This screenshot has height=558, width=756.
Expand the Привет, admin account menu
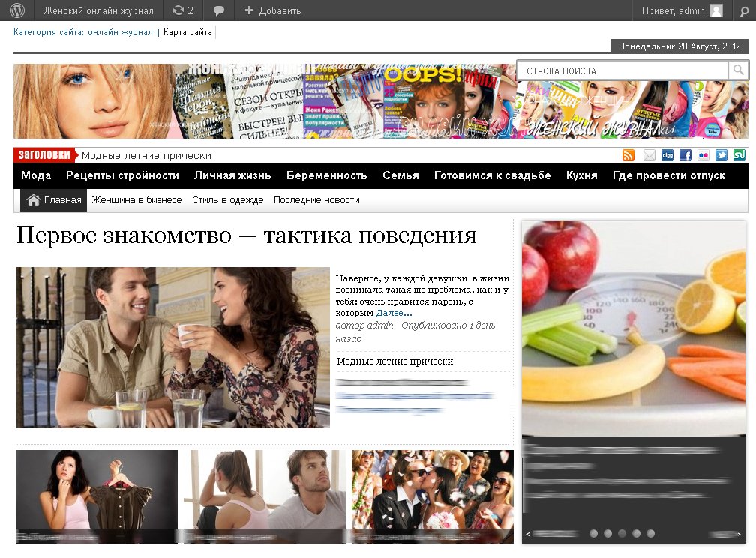(x=682, y=10)
